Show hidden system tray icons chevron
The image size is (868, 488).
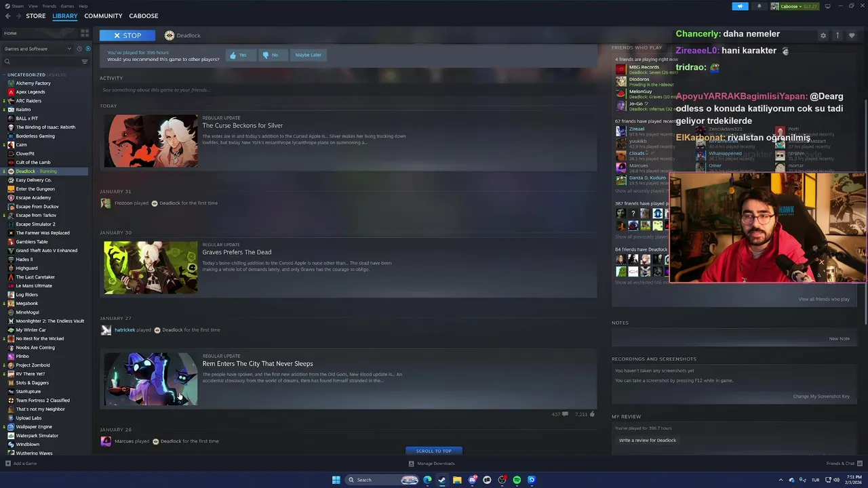click(781, 480)
